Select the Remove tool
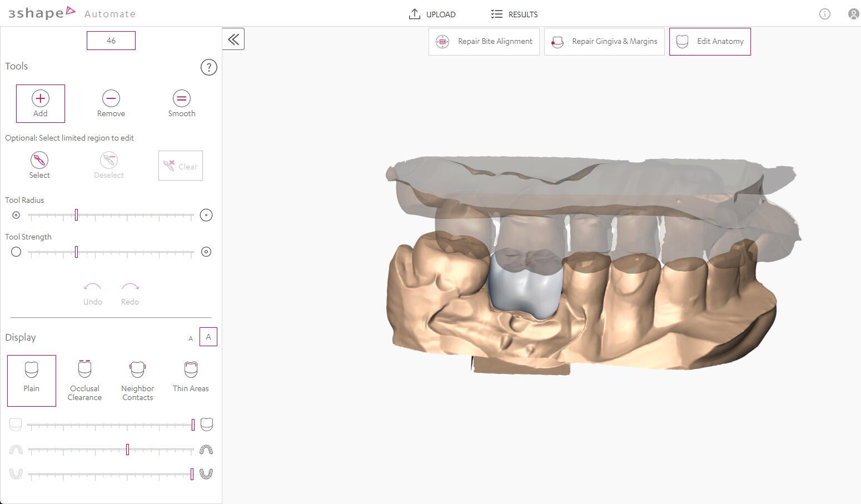 111,103
